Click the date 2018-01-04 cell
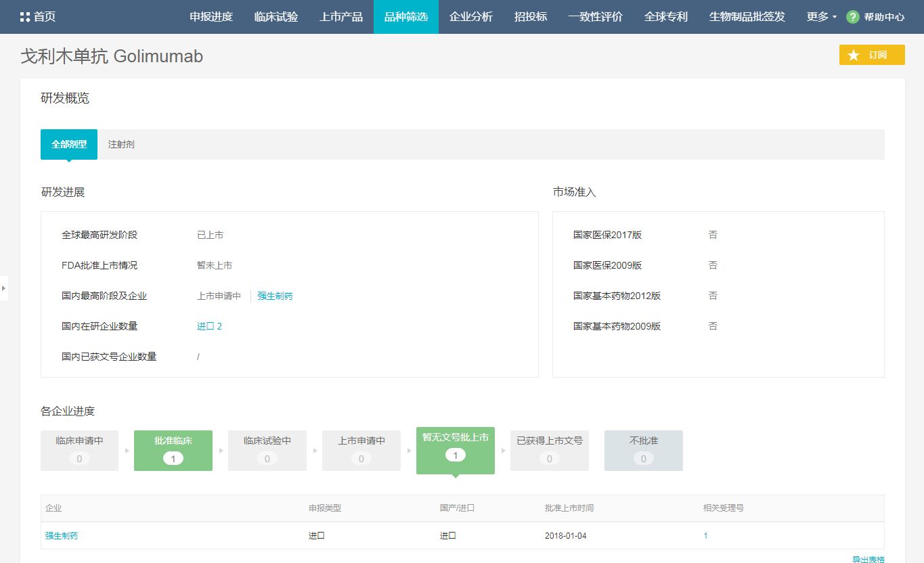This screenshot has height=563, width=924. pyautogui.click(x=565, y=535)
